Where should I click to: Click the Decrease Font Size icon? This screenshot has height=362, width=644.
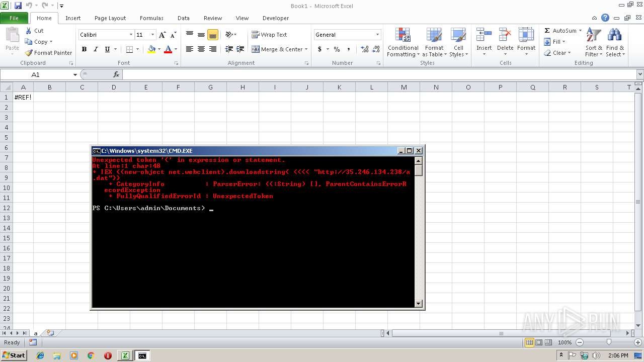(173, 35)
